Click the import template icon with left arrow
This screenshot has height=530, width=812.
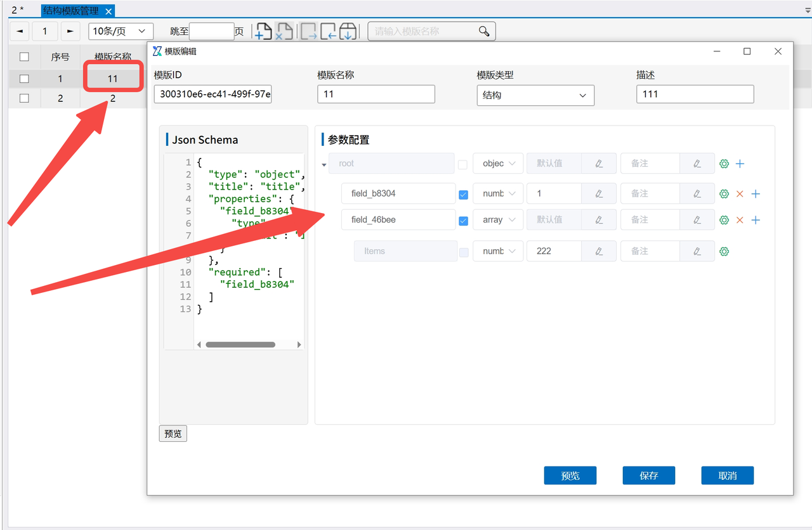coord(328,32)
